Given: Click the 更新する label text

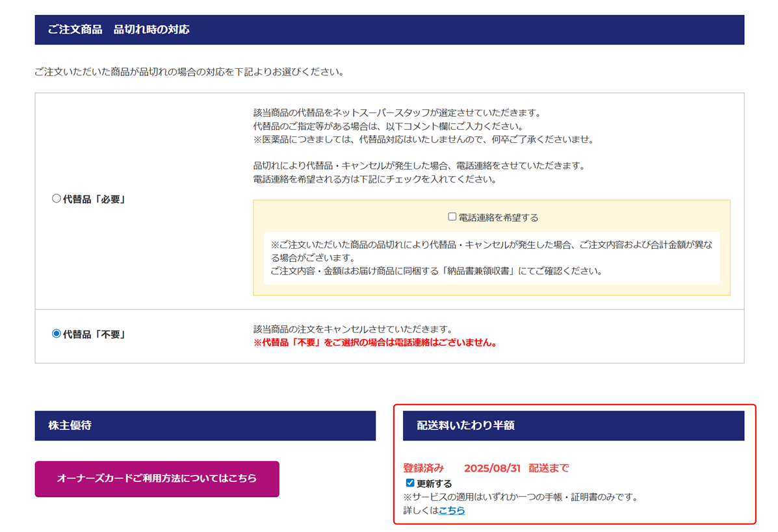Looking at the screenshot, I should [x=434, y=483].
